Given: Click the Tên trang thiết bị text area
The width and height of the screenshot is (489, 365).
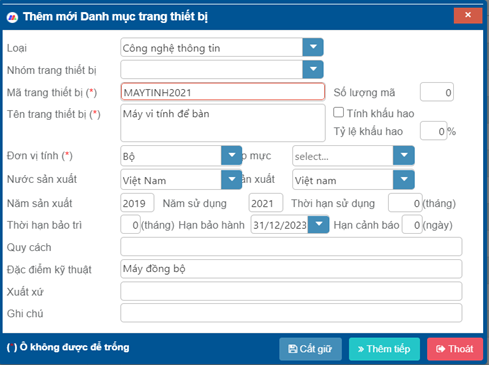Looking at the screenshot, I should [x=223, y=123].
